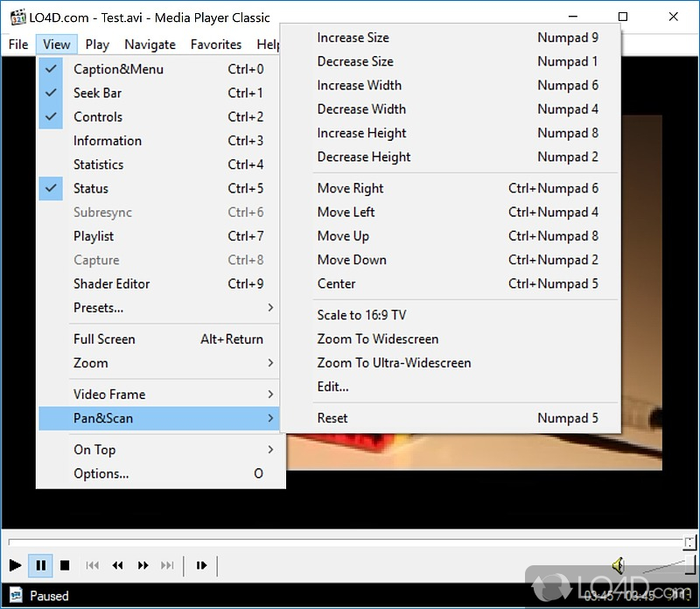Screen dimensions: 700x609
Task: Click the fast-forward (increase speed) icon
Action: click(x=143, y=565)
